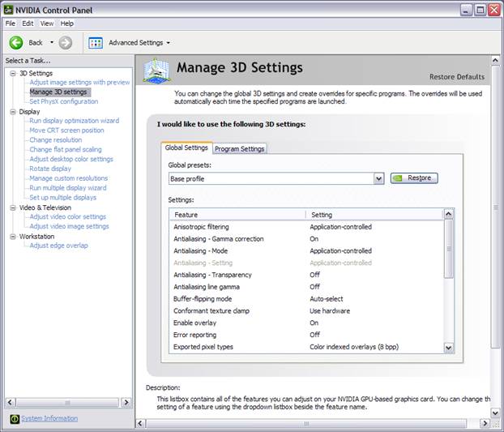This screenshot has width=504, height=432.
Task: Select the Antialiasing - Transparency row
Action: (x=306, y=275)
